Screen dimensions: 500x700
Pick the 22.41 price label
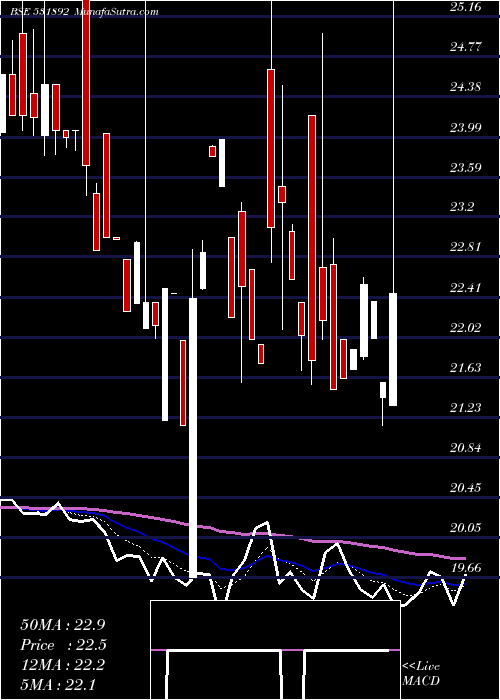[466, 288]
